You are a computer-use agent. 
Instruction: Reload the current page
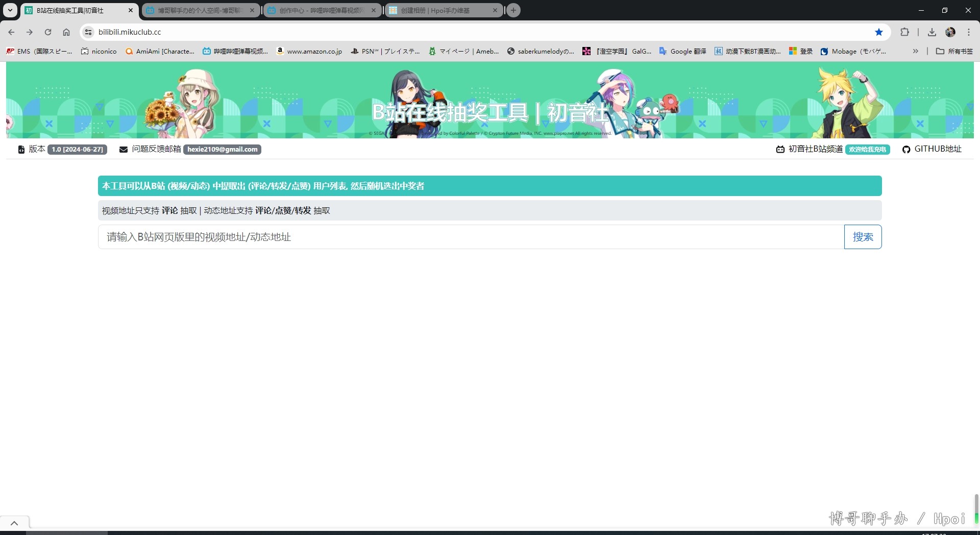(48, 32)
